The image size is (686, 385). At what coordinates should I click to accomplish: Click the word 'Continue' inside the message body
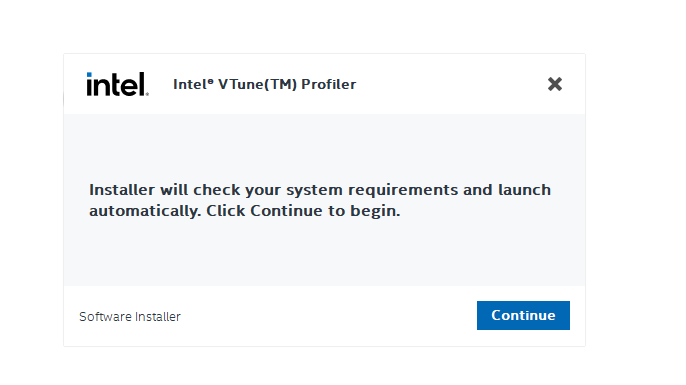tap(286, 211)
